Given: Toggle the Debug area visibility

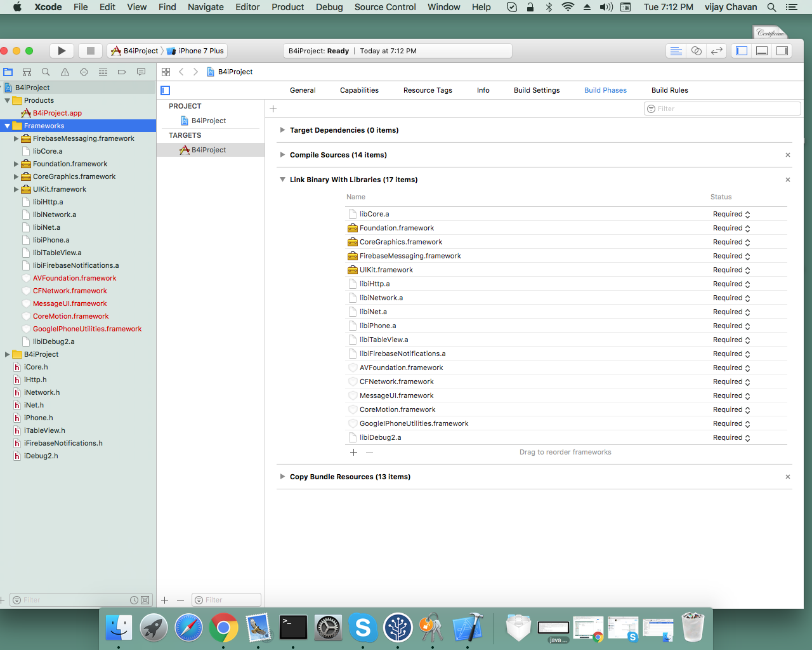Looking at the screenshot, I should [x=762, y=51].
